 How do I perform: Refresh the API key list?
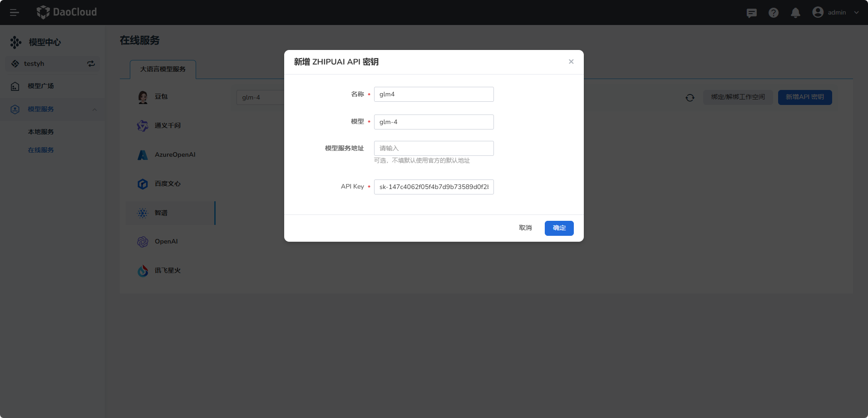pyautogui.click(x=690, y=98)
